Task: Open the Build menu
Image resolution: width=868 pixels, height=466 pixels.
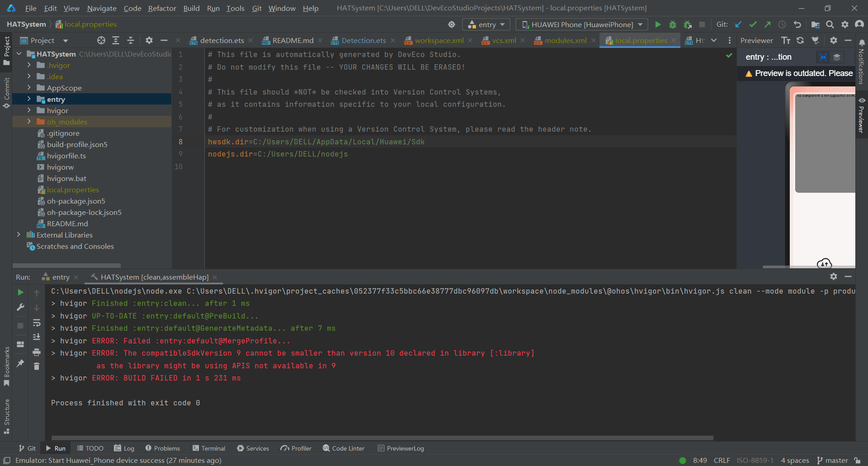Action: [x=191, y=8]
